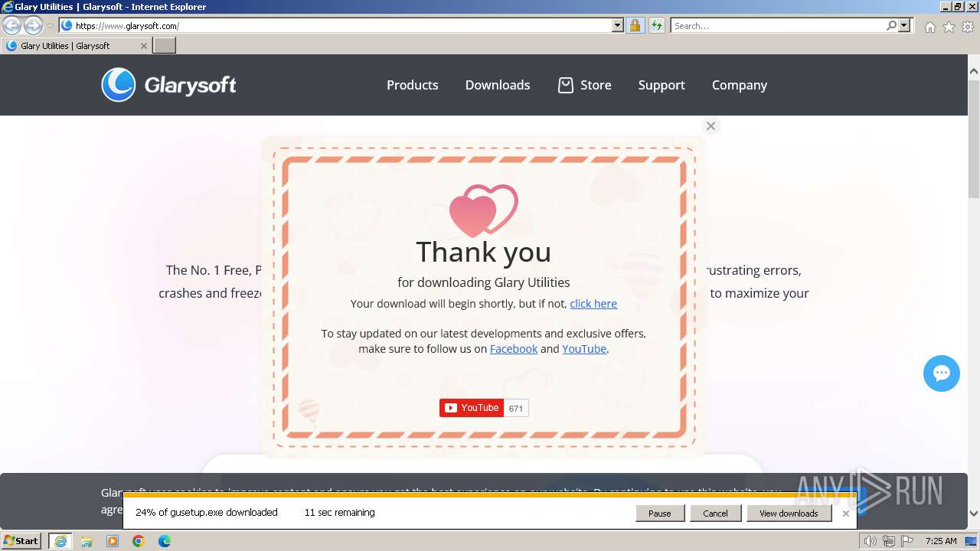Open the Downloads menu
Image resolution: width=980 pixels, height=551 pixels.
pos(498,85)
